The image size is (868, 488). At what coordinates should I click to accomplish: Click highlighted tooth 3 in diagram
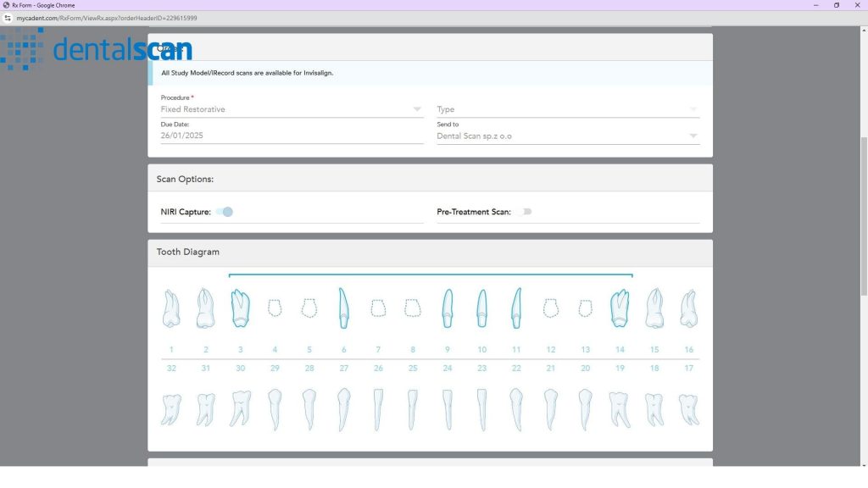click(240, 308)
